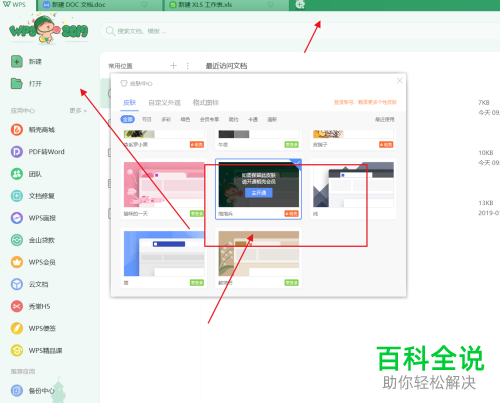The width and height of the screenshot is (500, 403).
Task: Select the selected dark green skin thumbnail
Action: click(259, 185)
